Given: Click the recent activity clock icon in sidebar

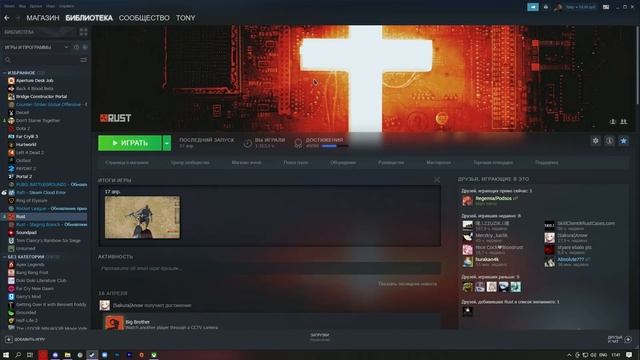Looking at the screenshot, I should coord(76,47).
